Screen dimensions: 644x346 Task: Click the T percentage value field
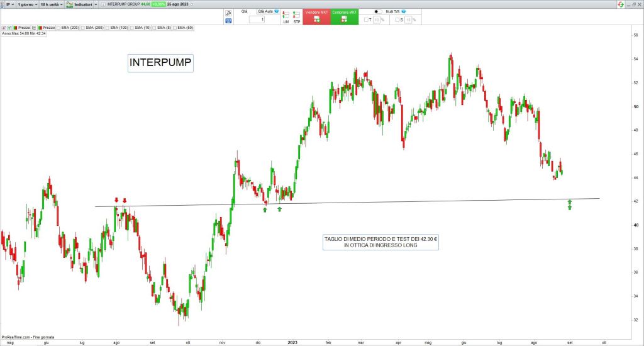coord(377,20)
